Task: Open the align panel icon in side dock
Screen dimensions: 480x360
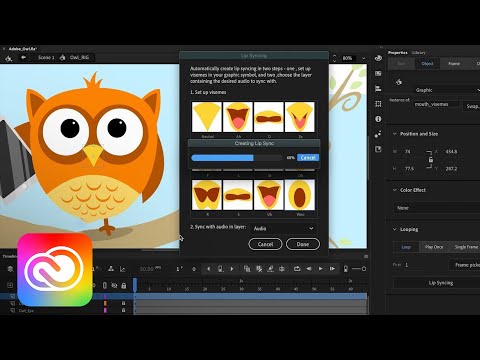Action: [x=378, y=89]
